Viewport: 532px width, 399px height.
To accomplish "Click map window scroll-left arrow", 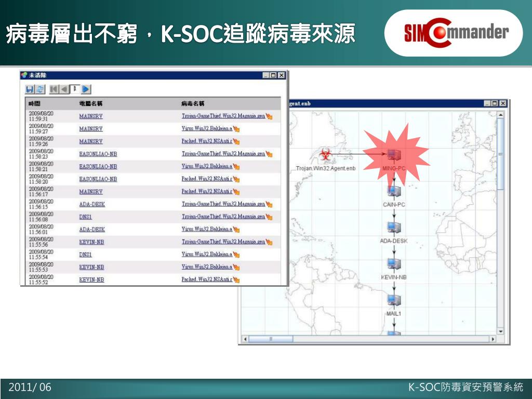I will [x=245, y=339].
